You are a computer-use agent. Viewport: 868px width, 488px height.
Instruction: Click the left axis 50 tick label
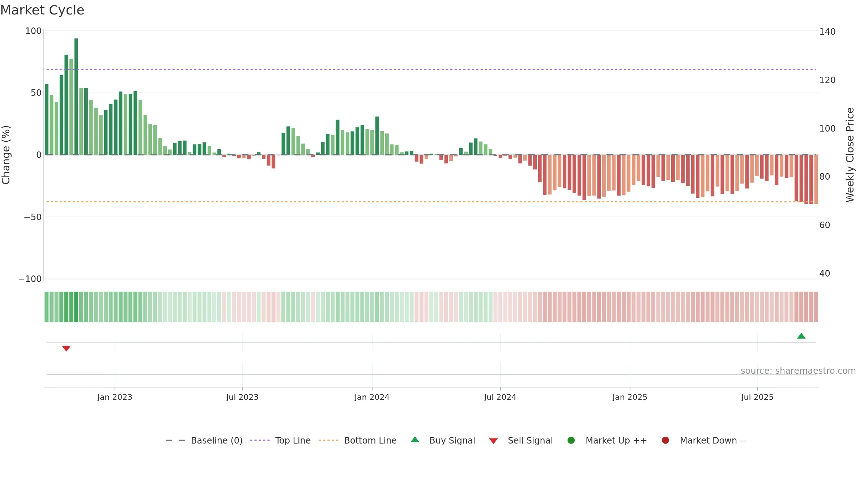(x=36, y=93)
